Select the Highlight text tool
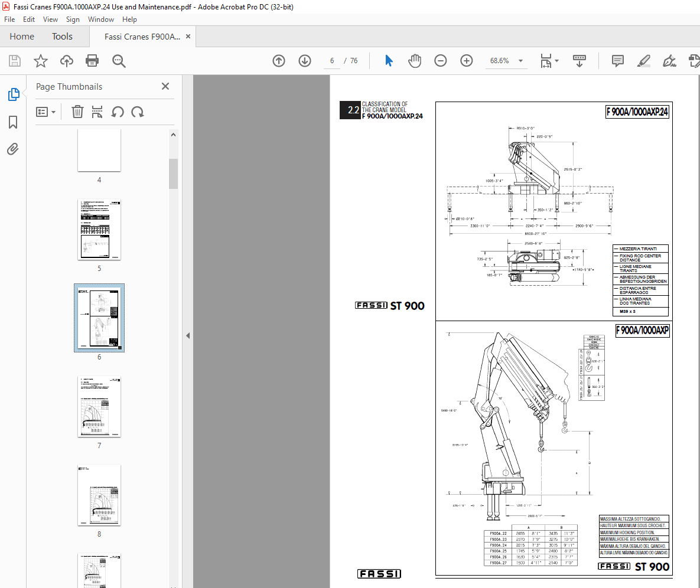 pyautogui.click(x=644, y=60)
